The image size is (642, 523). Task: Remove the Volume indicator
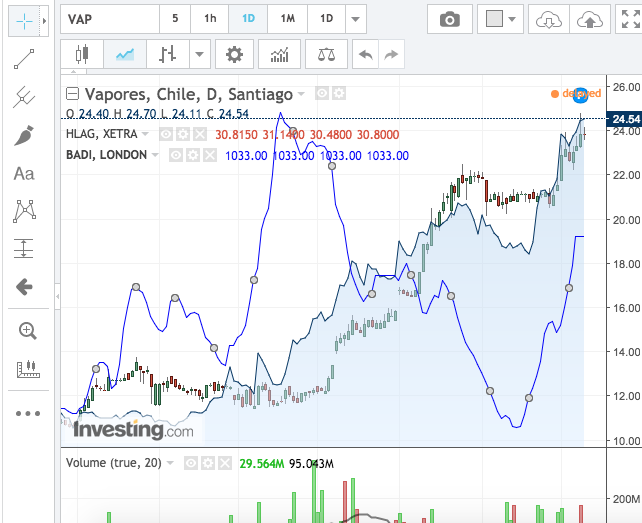click(225, 463)
